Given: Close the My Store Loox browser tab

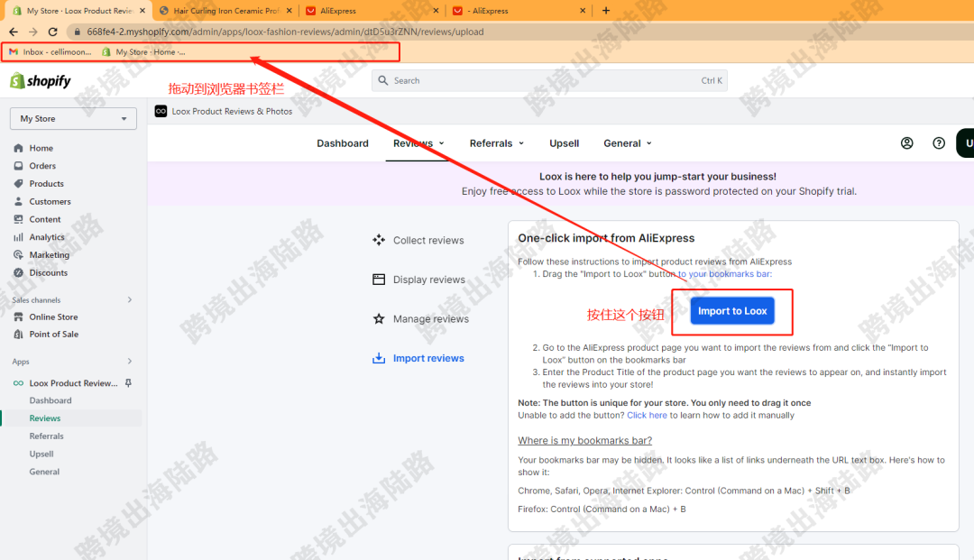Looking at the screenshot, I should pyautogui.click(x=142, y=11).
